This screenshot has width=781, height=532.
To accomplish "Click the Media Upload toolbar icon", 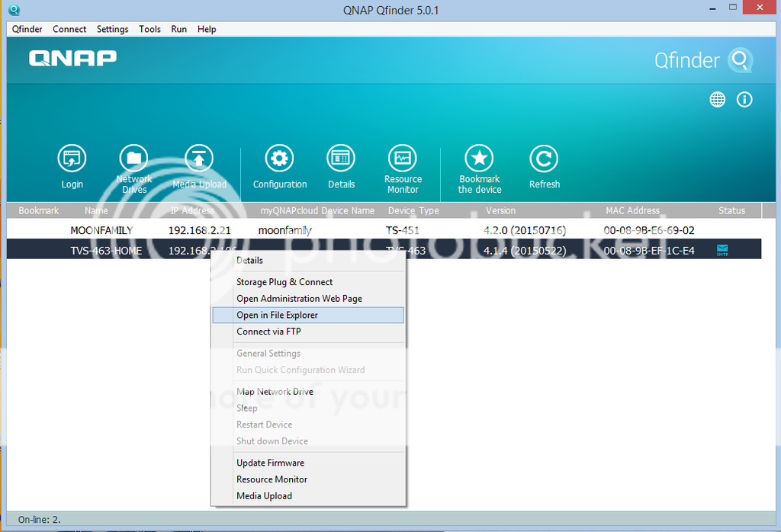I will 199,159.
